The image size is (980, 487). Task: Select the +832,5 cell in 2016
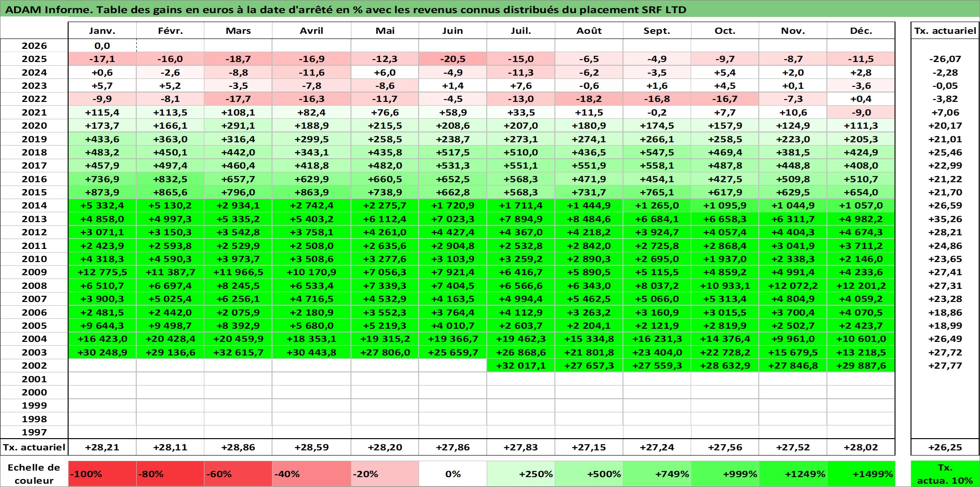pos(170,179)
